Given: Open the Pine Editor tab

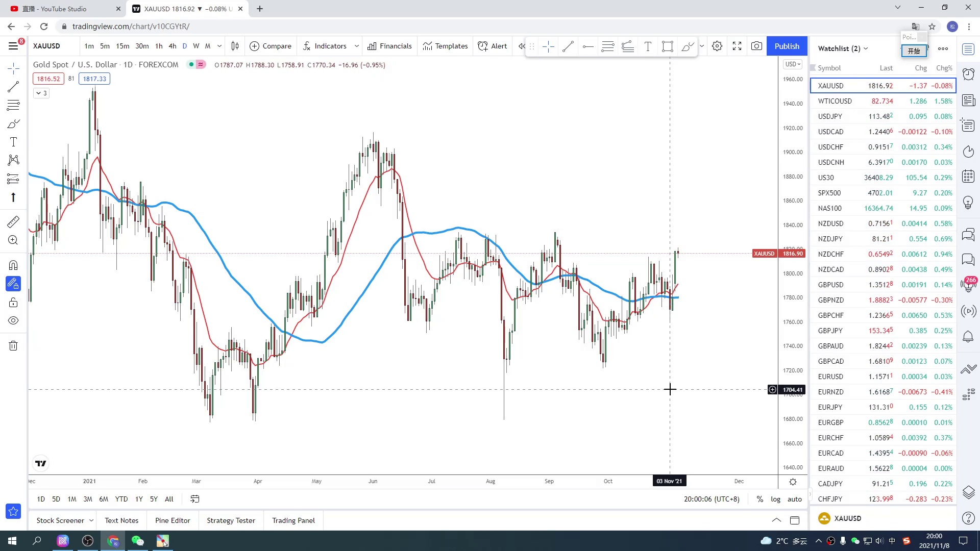Looking at the screenshot, I should point(173,520).
